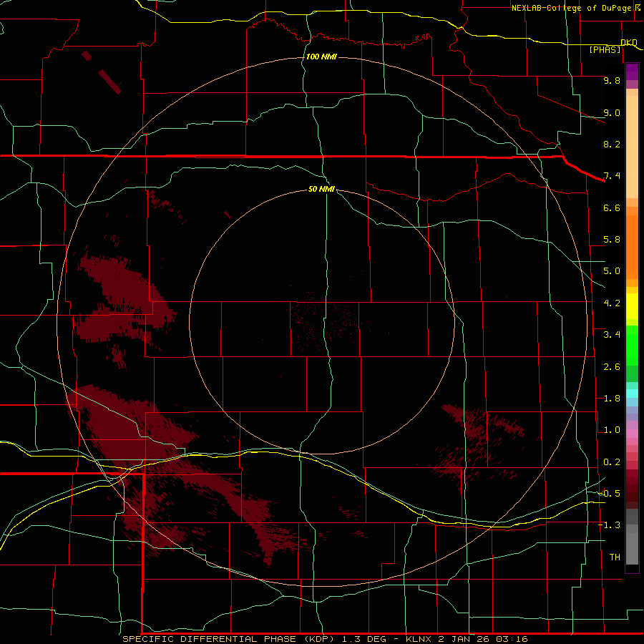Screen dimensions: 644x644
Task: Pick the yellow segment of color bar
Action: 632,306
